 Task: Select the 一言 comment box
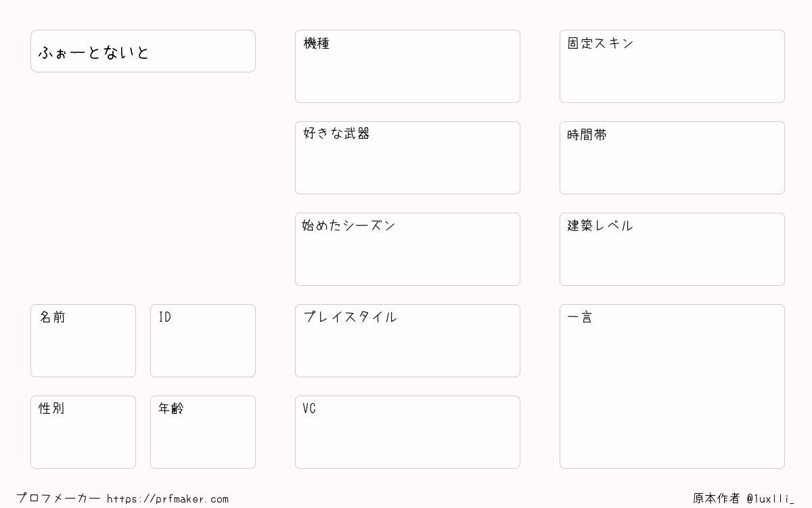(672, 386)
